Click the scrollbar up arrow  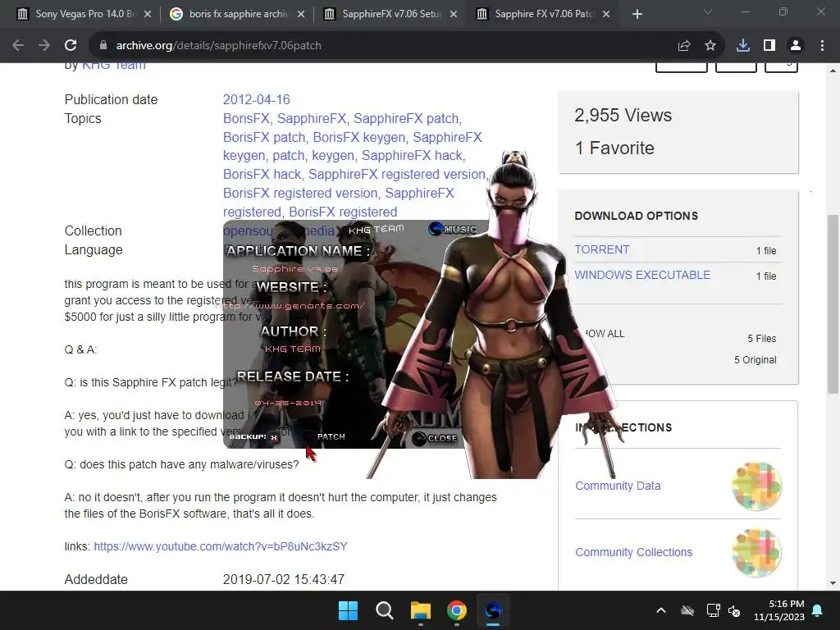833,71
